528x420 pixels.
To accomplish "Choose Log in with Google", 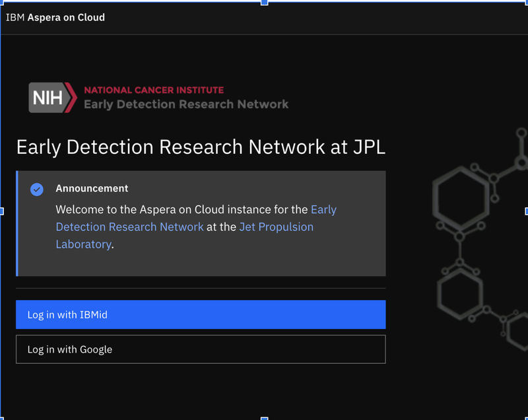I will [x=201, y=349].
